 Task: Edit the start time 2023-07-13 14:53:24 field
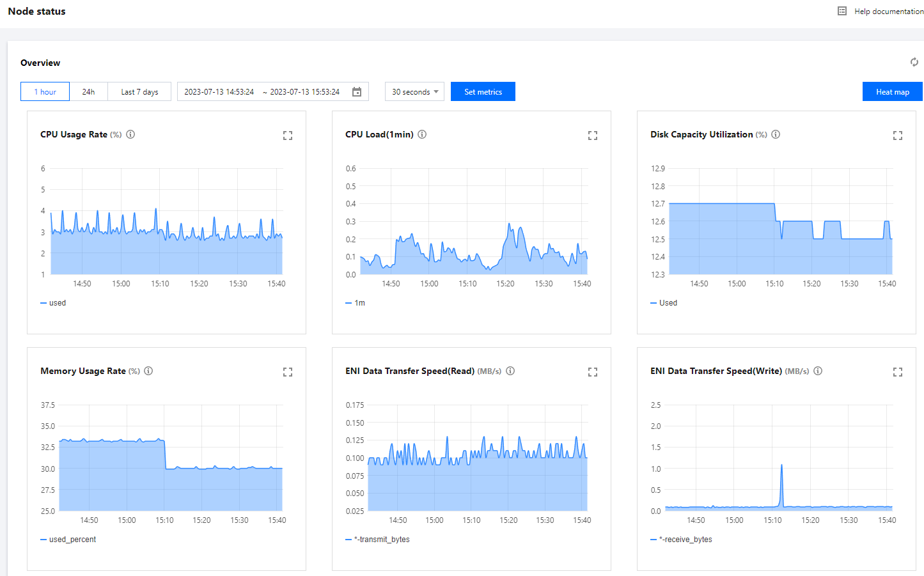tap(219, 92)
